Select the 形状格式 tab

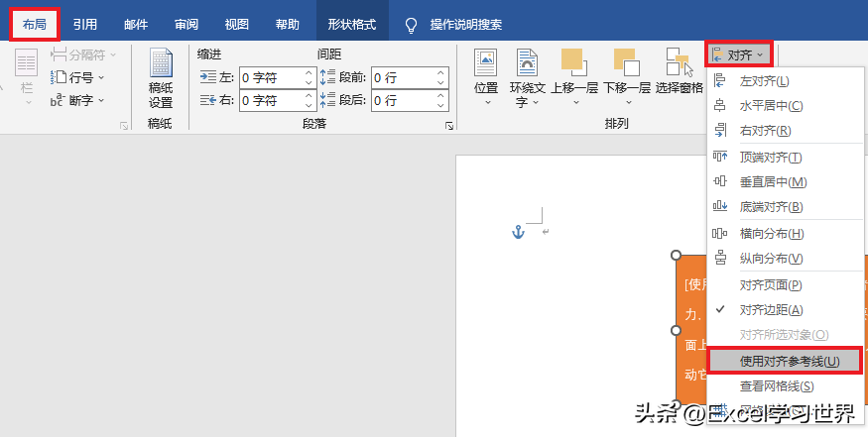352,25
